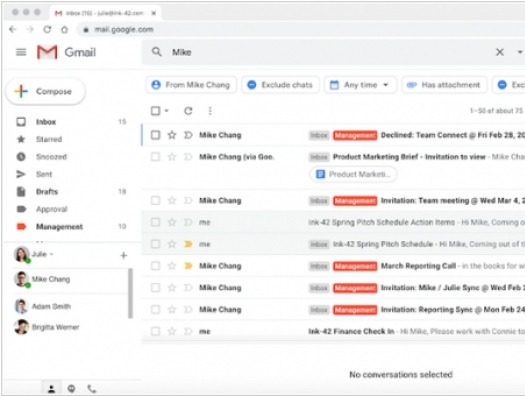Viewport: 525px width, 396px height.
Task: Open the browser home page
Action: [x=64, y=29]
